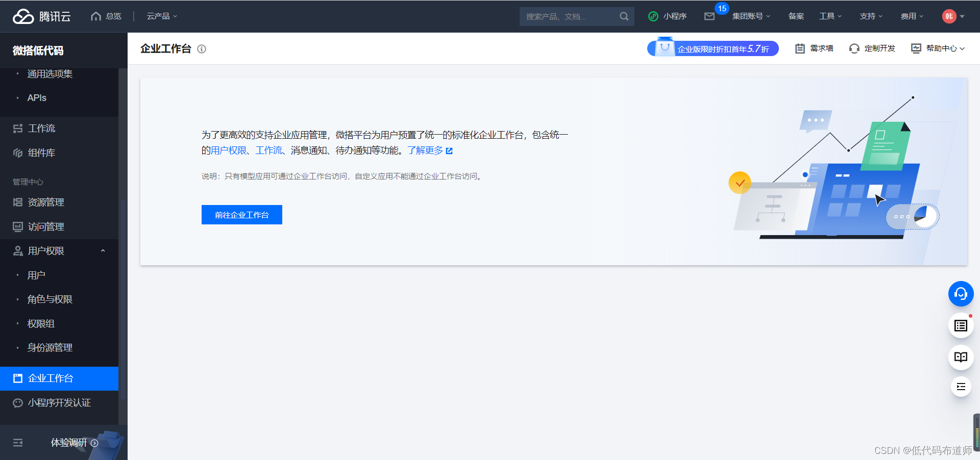The image size is (980, 460).
Task: Click the 微搭低代码 sidebar title
Action: [x=38, y=50]
